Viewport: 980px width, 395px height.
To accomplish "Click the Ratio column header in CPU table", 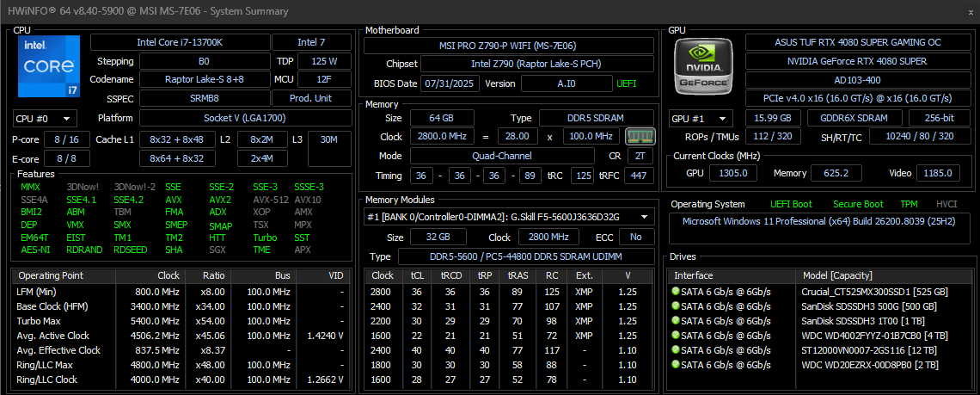I will (208, 275).
